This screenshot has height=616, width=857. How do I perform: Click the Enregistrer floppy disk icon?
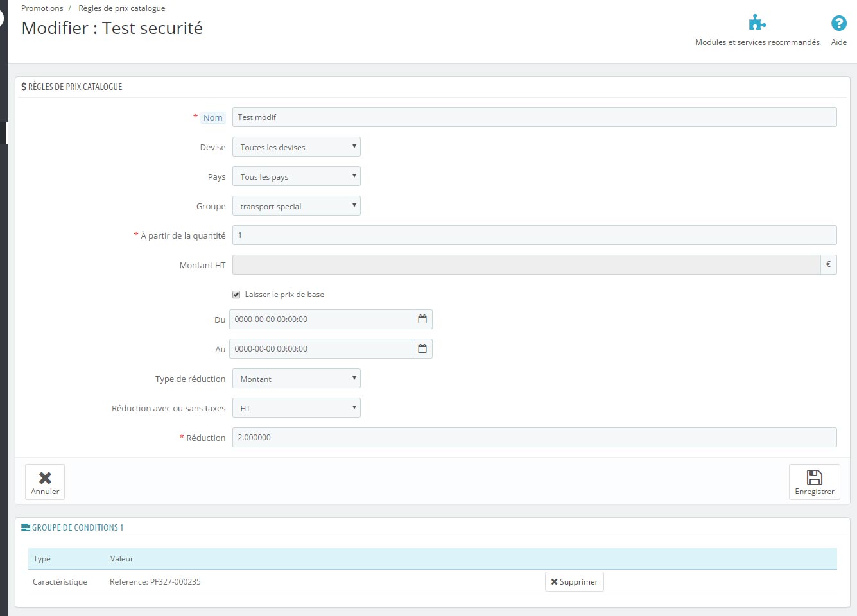pos(814,477)
